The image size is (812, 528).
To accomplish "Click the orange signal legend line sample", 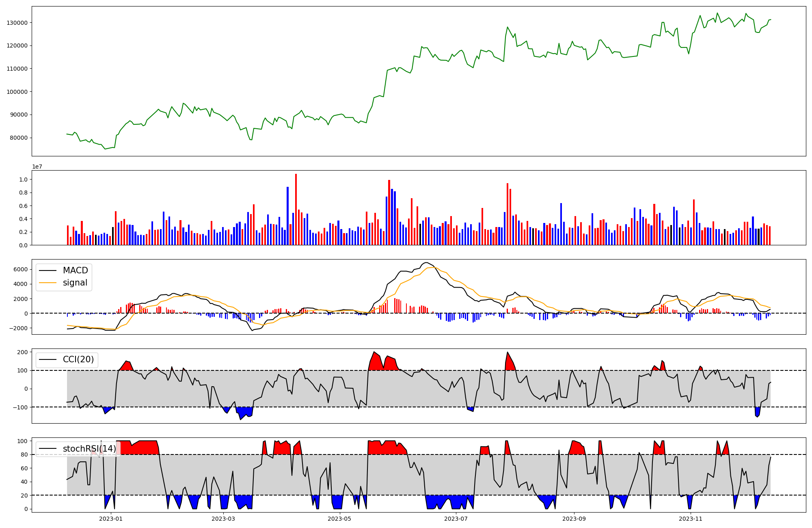I will 49,283.
